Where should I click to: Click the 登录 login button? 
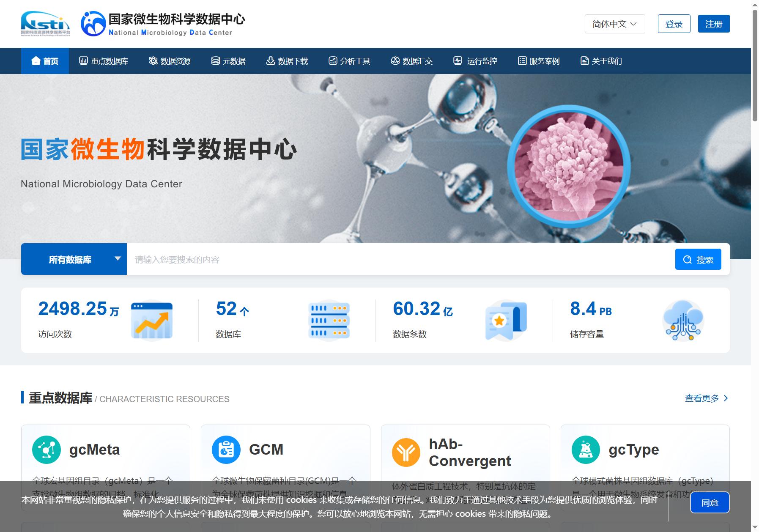674,24
